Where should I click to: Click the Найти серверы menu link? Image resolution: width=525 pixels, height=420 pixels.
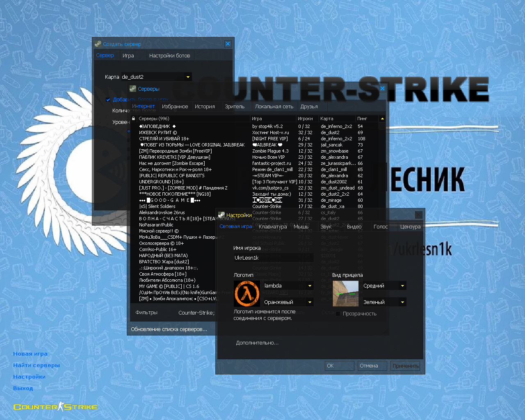click(x=37, y=365)
